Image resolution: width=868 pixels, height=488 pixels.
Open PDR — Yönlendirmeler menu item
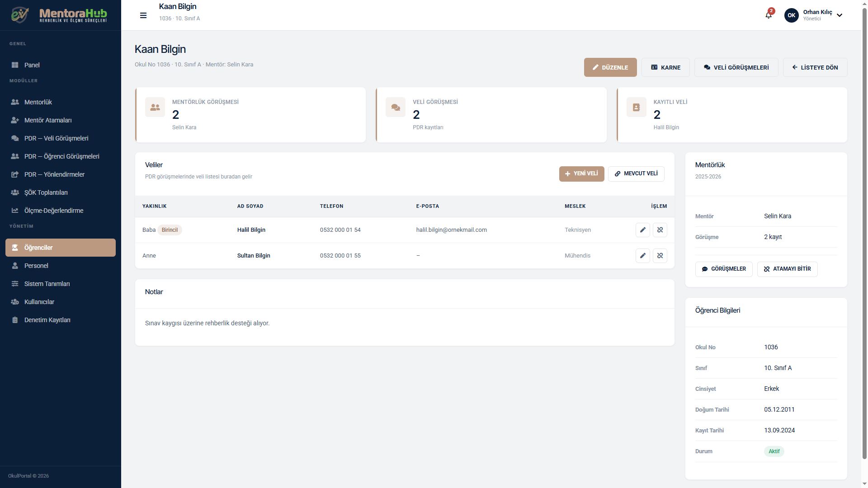[x=61, y=174]
